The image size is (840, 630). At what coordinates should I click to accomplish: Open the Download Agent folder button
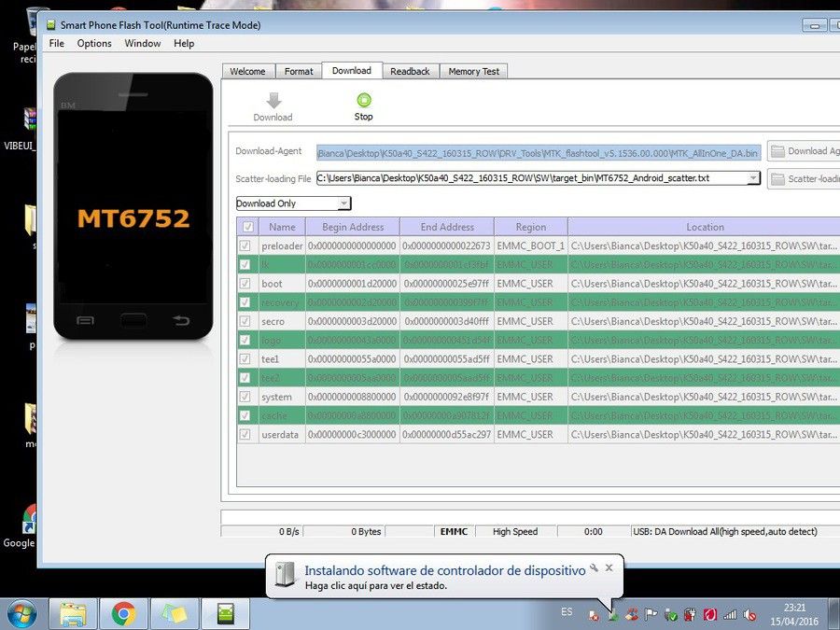(x=804, y=151)
